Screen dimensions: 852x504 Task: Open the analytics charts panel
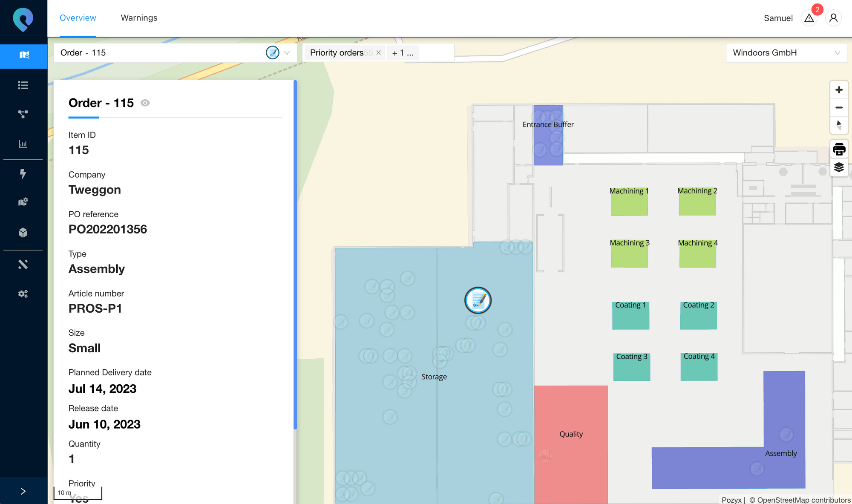(23, 144)
